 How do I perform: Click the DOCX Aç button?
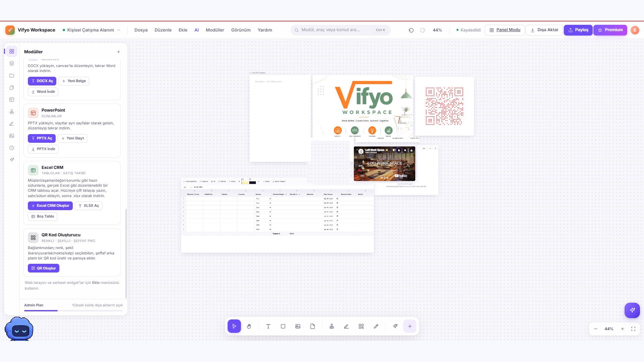pyautogui.click(x=42, y=81)
